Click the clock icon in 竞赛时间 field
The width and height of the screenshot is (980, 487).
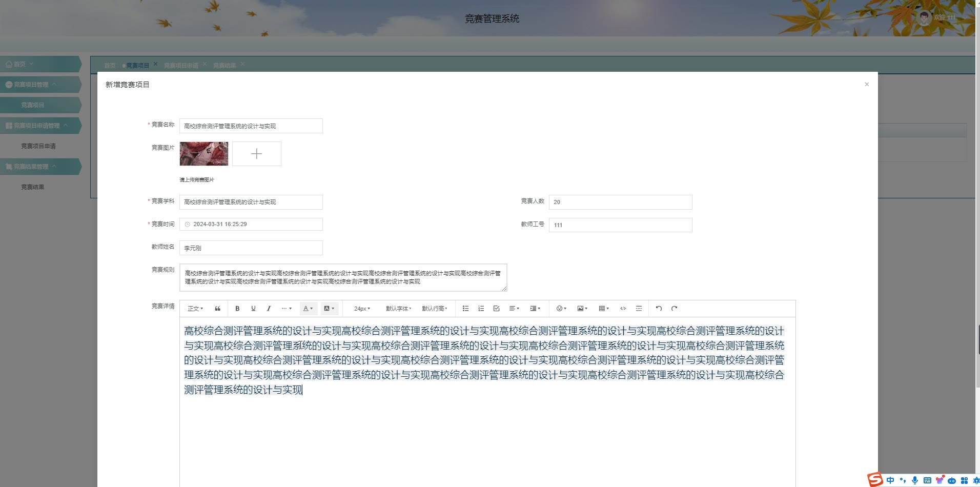(x=187, y=225)
